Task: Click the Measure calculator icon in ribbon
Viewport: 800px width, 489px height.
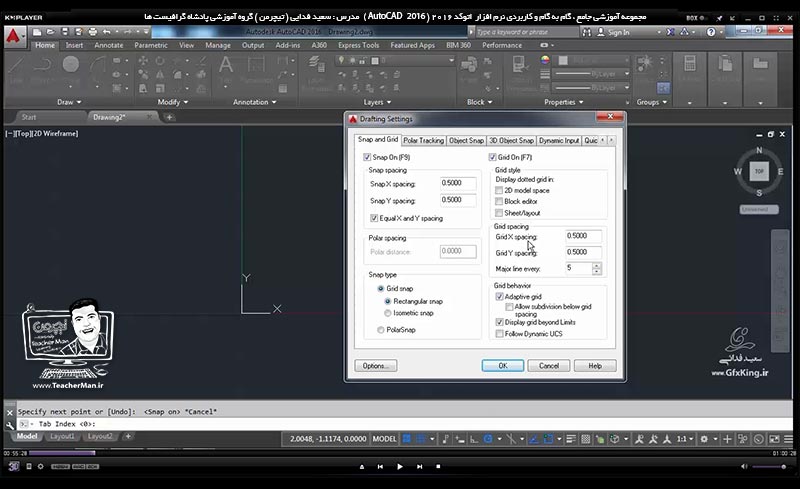Action: point(690,64)
